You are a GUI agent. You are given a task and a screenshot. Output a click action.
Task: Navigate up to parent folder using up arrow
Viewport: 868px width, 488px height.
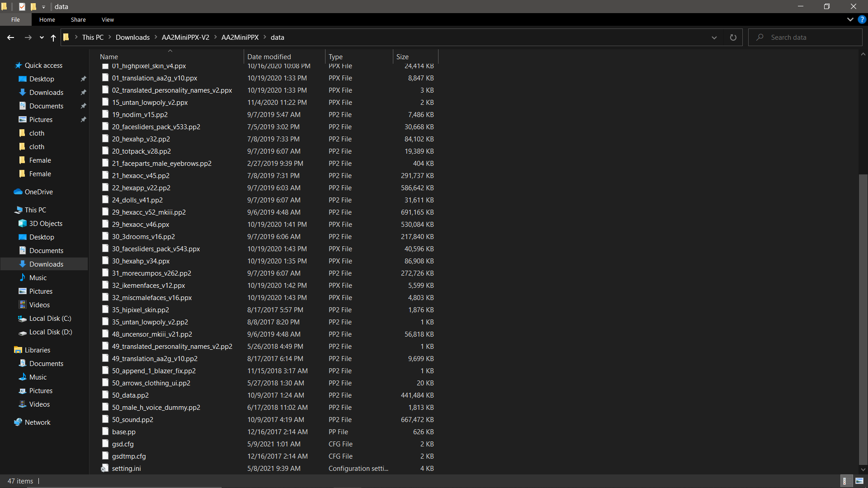coord(53,38)
